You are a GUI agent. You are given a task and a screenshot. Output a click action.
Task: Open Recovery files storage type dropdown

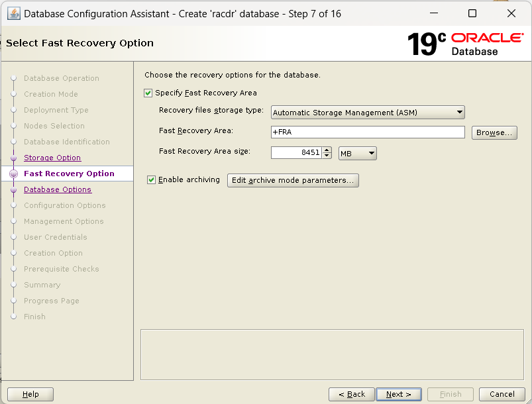[368, 113]
